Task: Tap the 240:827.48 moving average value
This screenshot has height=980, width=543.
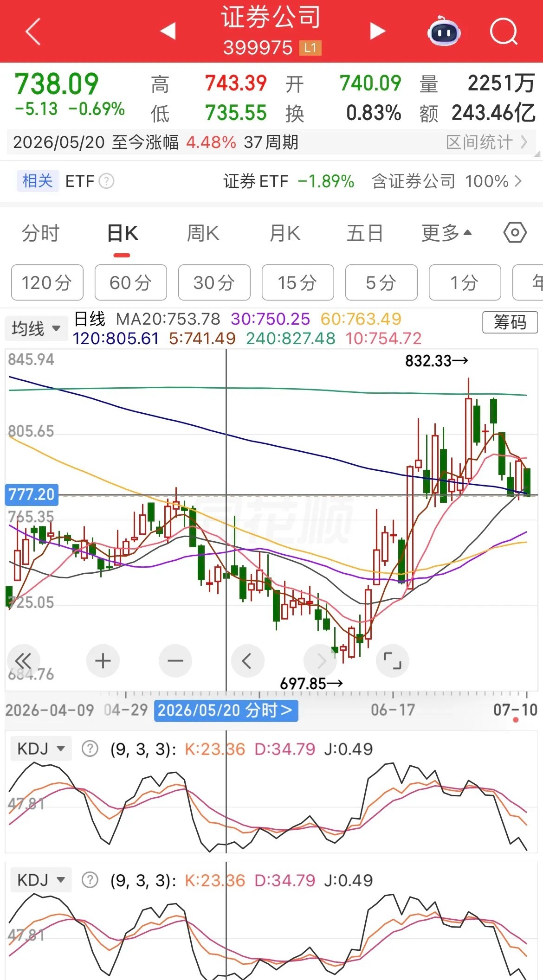Action: 291,339
